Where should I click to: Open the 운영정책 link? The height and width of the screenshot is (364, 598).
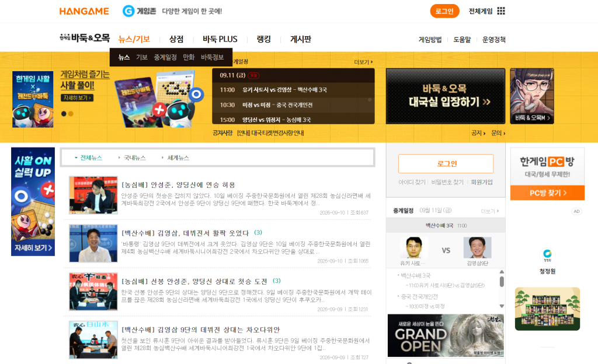(494, 40)
